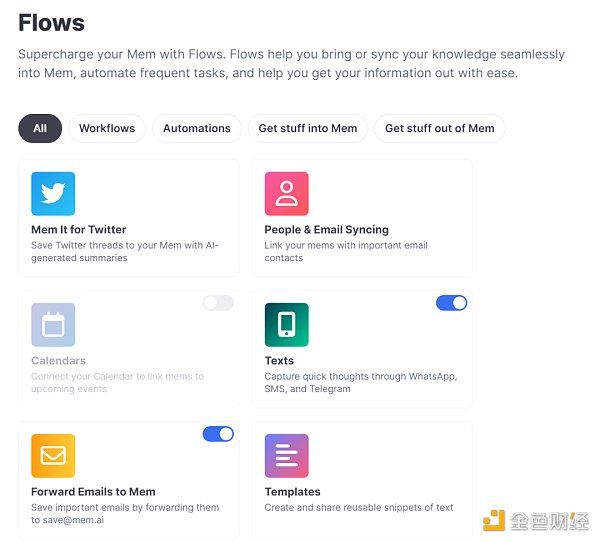Show Get stuff into Mem flows
The height and width of the screenshot is (542, 600).
[x=307, y=128]
